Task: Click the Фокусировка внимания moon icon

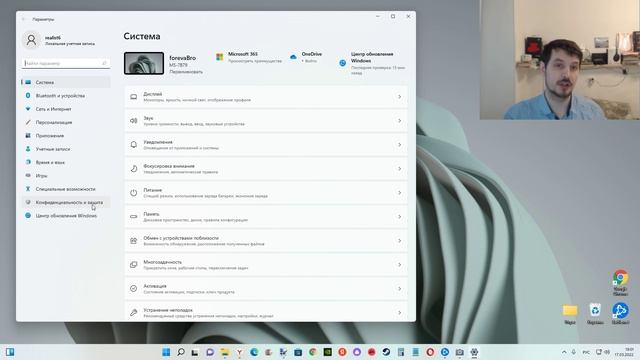Action: (133, 169)
